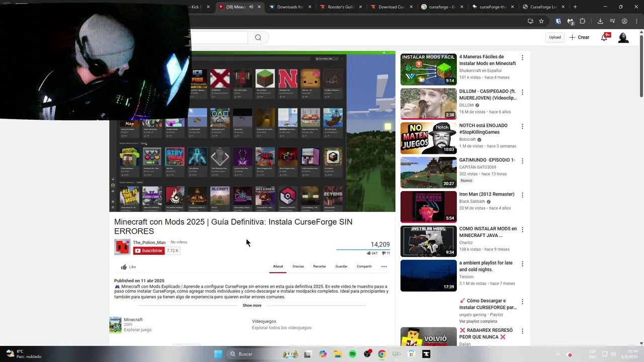
Task: Click 'Ver playlist completa' link
Action: 478,321
